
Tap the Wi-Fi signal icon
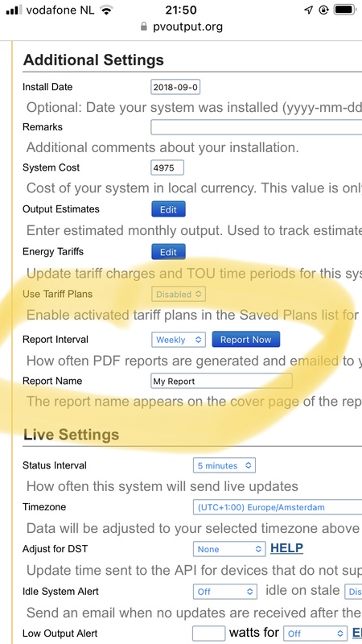point(107,10)
